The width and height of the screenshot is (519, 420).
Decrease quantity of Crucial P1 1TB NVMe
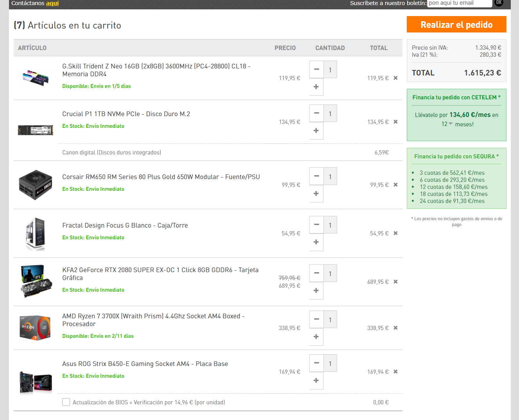(316, 113)
